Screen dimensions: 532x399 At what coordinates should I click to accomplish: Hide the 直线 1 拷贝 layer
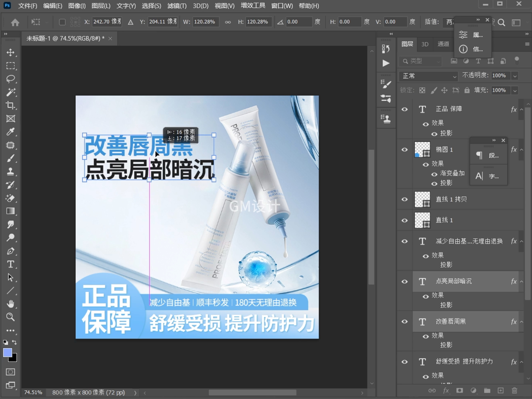click(405, 199)
